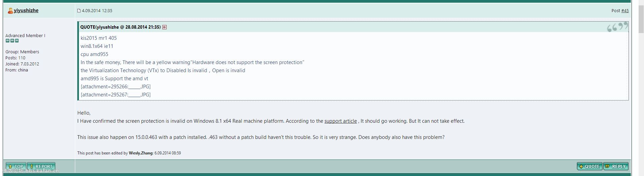The height and width of the screenshot is (176, 644).
Task: Click the first attachment=295266 placeholder text
Action: point(116,87)
